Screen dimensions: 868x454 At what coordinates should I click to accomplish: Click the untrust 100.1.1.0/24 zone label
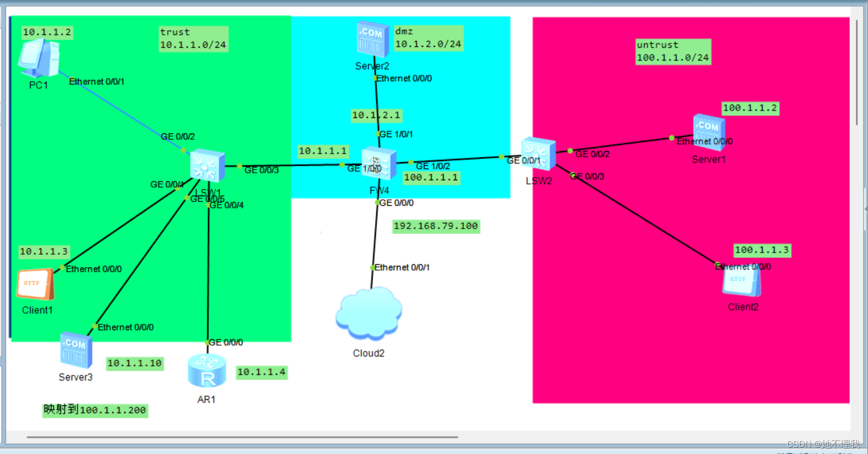click(x=673, y=52)
